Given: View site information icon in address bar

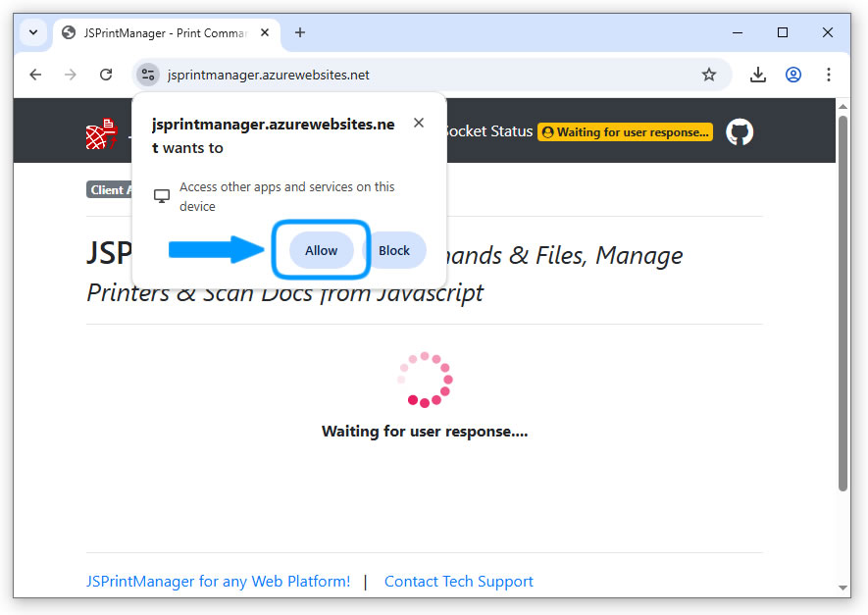Looking at the screenshot, I should click(148, 75).
